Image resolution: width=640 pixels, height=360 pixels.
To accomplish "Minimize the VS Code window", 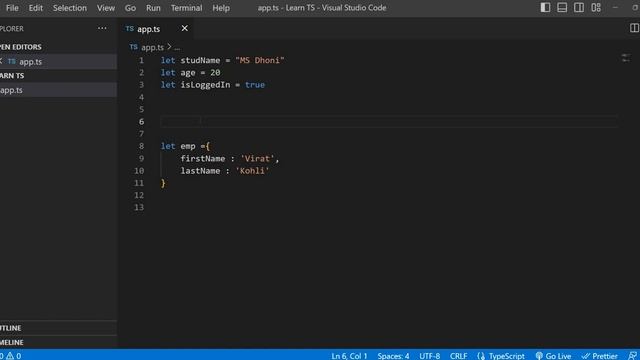I will 615,8.
